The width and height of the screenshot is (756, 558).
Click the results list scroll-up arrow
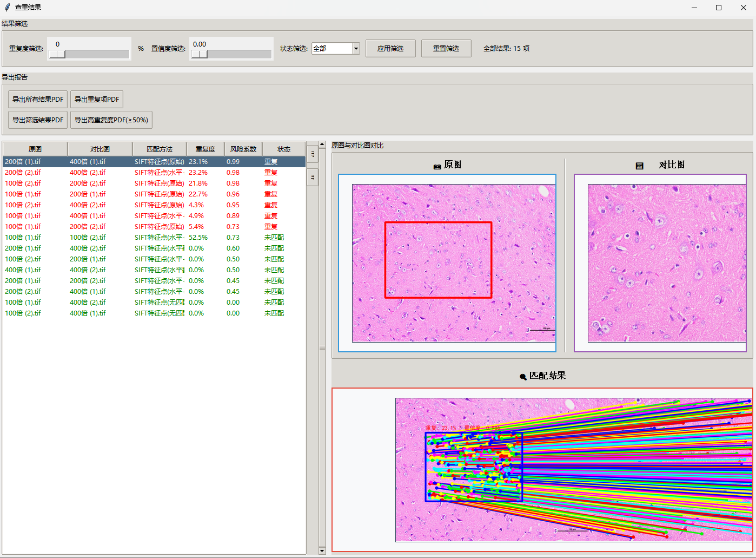coord(322,145)
